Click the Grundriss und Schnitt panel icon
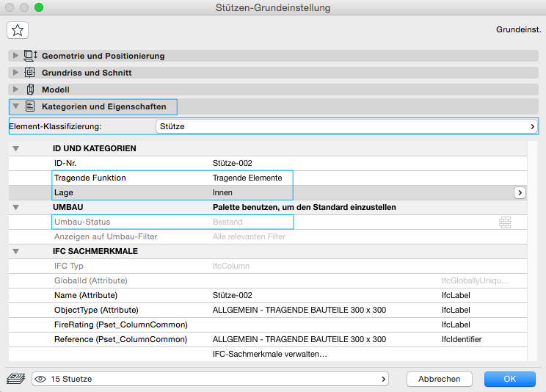This screenshot has height=392, width=546. point(30,73)
